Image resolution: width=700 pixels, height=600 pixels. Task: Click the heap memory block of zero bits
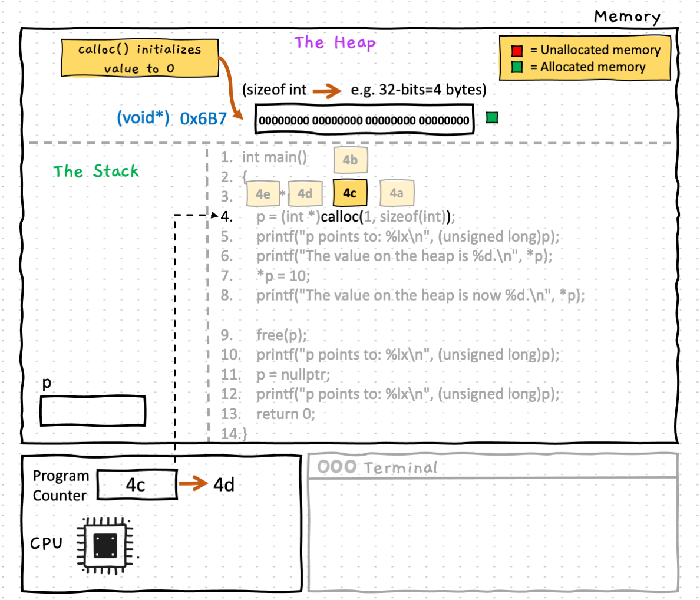click(x=364, y=119)
